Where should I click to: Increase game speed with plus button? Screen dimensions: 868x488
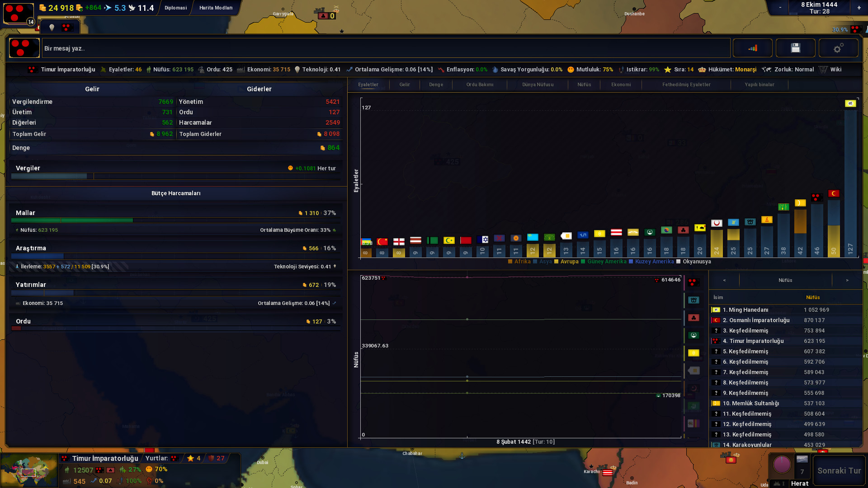[859, 8]
